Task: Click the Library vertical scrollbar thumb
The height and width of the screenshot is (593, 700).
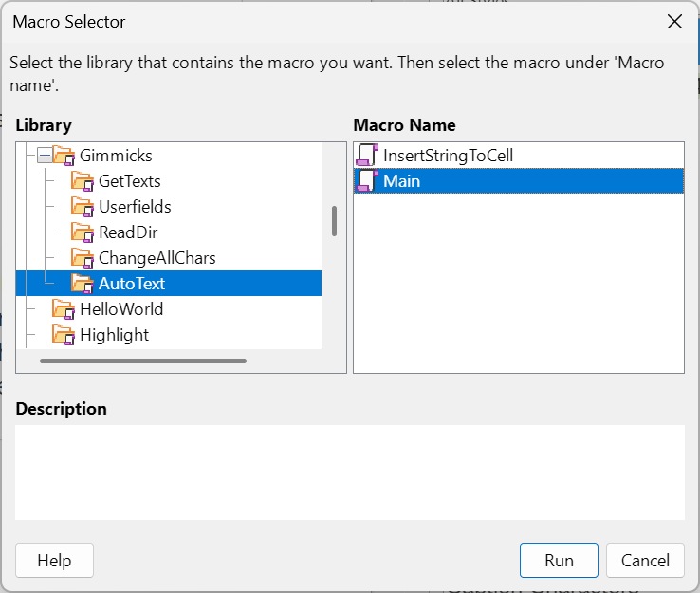Action: 335,221
